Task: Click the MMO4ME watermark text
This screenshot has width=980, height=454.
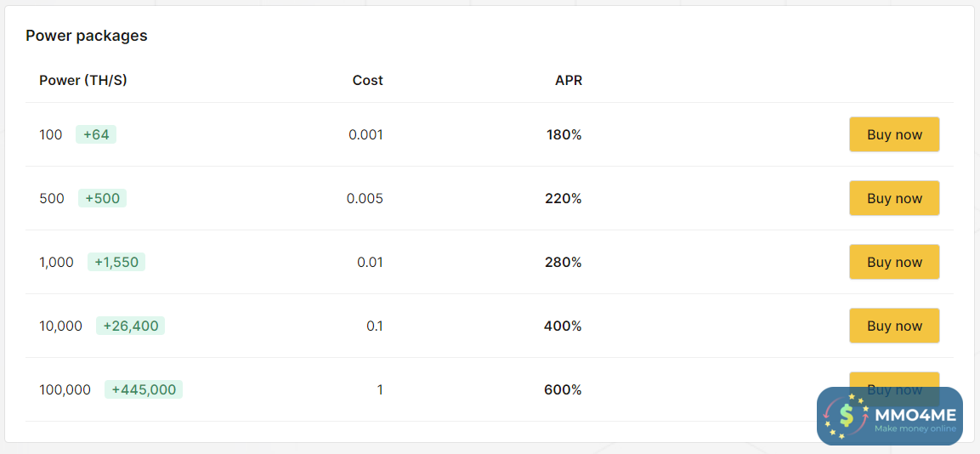Action: pyautogui.click(x=915, y=415)
